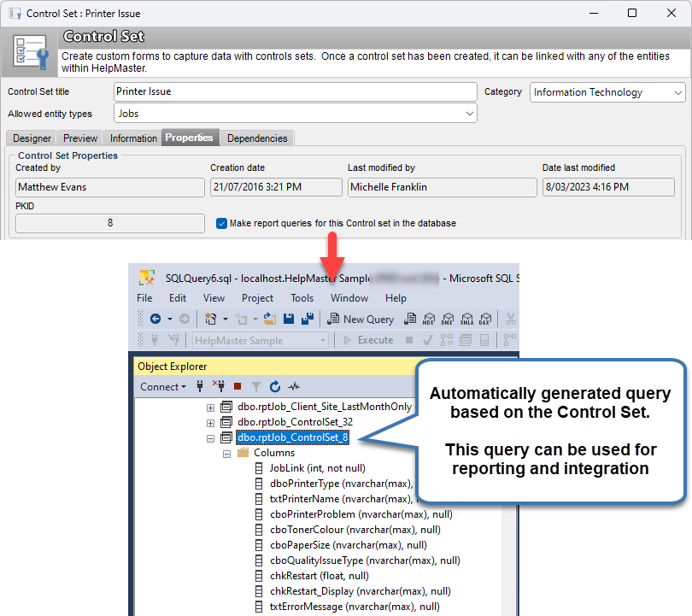Screen dimensions: 692x616
Task: Open the dropdown arrow beside New Project icon
Action: (225, 319)
